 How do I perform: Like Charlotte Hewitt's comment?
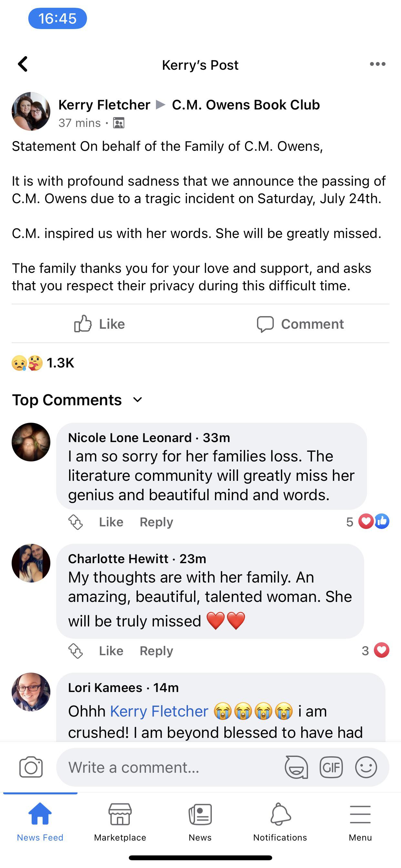111,651
